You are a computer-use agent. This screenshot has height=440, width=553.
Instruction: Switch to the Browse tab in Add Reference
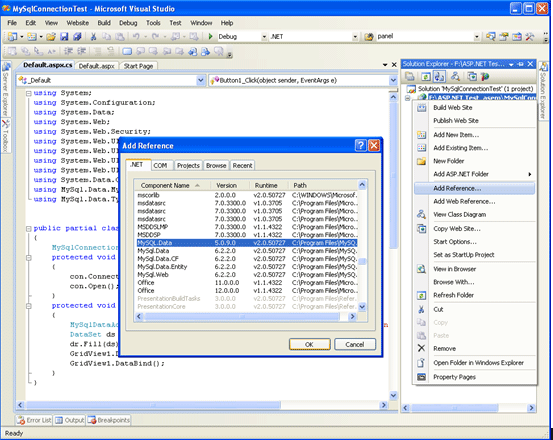click(x=216, y=165)
